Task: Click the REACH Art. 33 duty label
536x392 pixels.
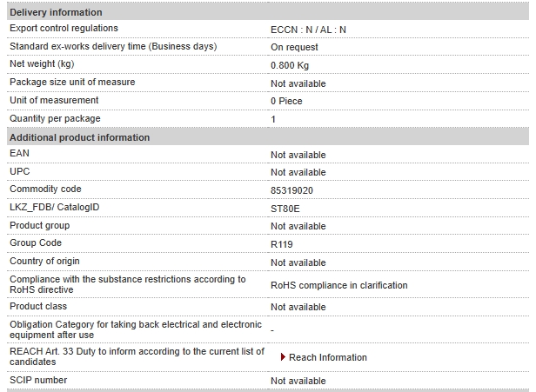Action: click(x=137, y=356)
